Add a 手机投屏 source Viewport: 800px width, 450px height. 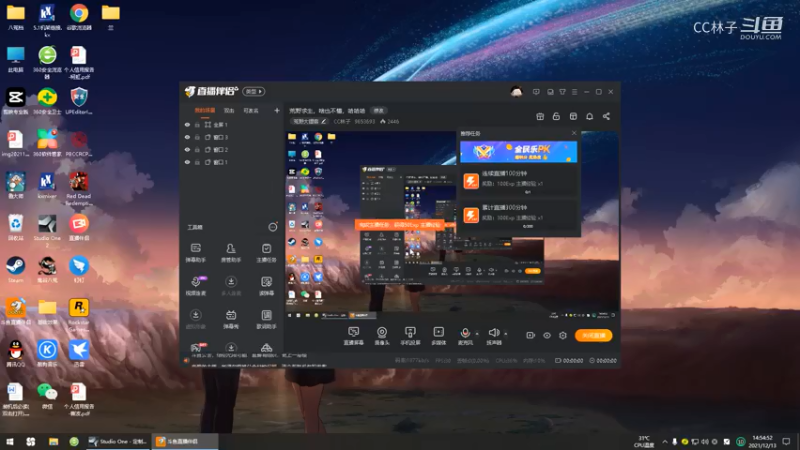coord(410,336)
